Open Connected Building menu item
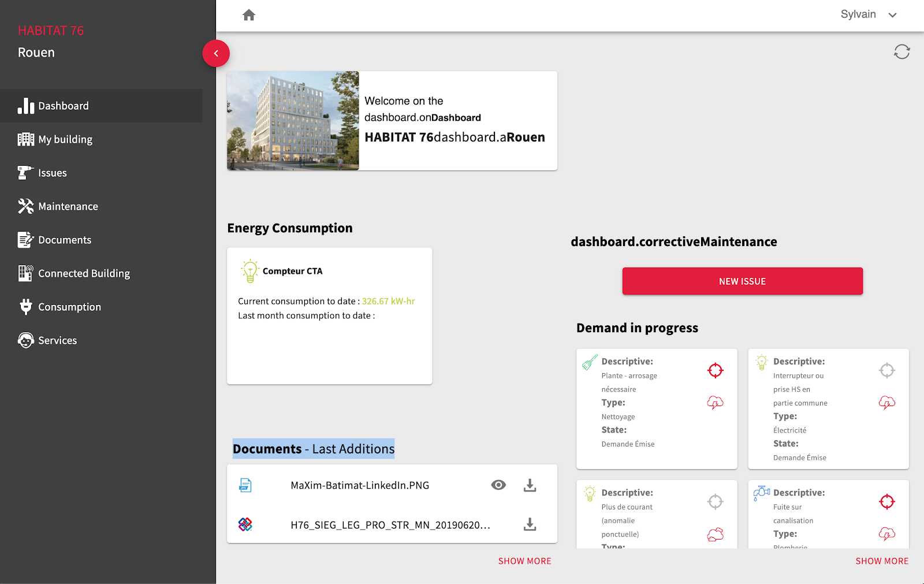 pyautogui.click(x=101, y=273)
